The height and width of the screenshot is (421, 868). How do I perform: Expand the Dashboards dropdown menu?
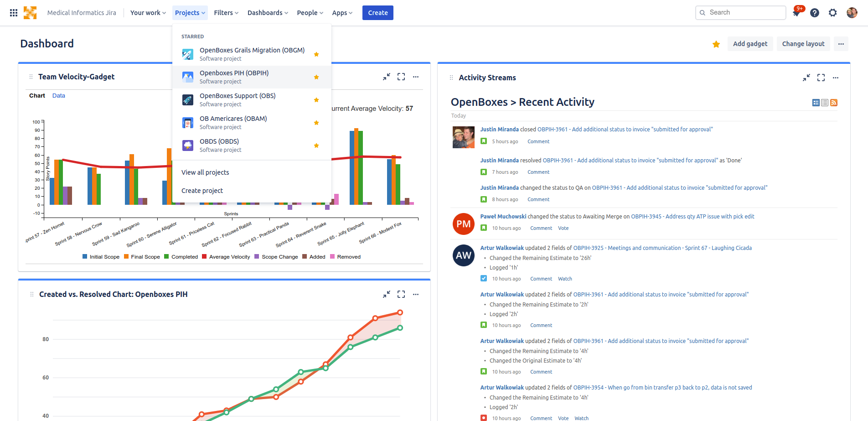pos(268,13)
